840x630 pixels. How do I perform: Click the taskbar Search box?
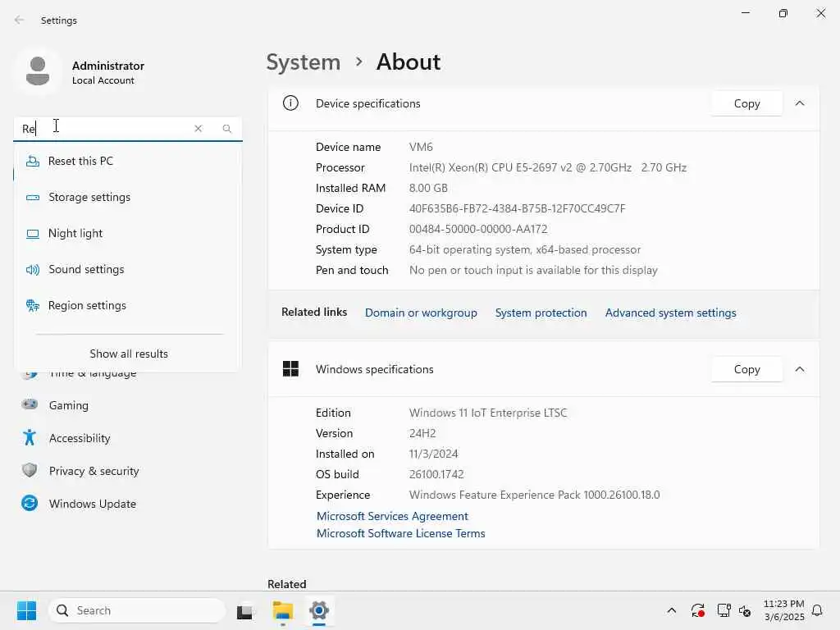tap(137, 610)
